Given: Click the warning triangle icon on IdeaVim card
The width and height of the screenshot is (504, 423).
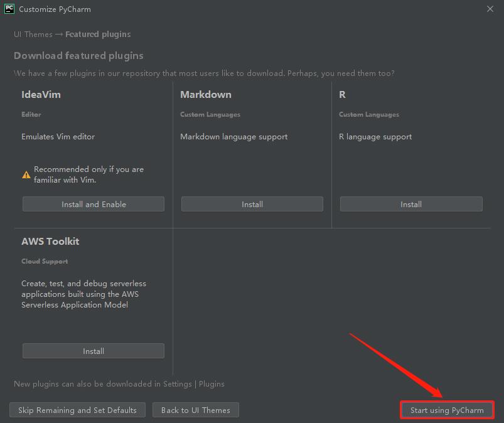Looking at the screenshot, I should click(x=26, y=174).
